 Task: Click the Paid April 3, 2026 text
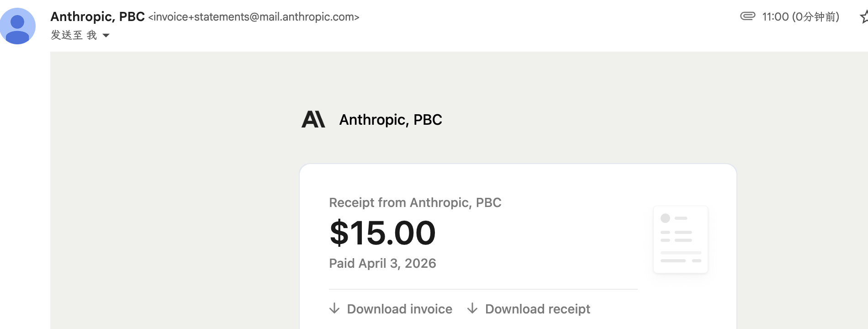click(x=382, y=263)
